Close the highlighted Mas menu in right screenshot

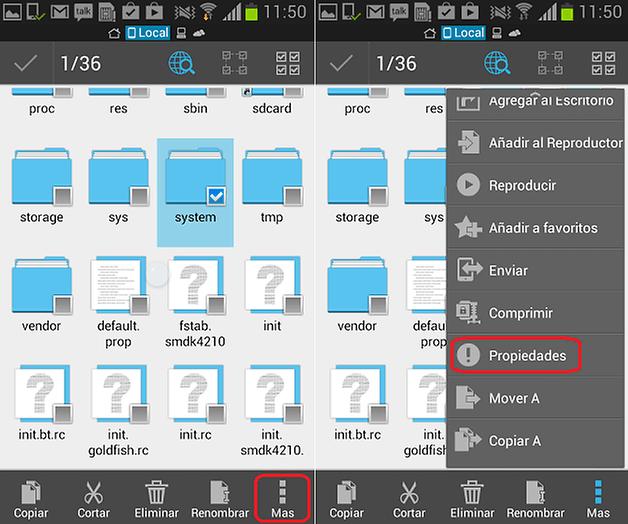[598, 499]
